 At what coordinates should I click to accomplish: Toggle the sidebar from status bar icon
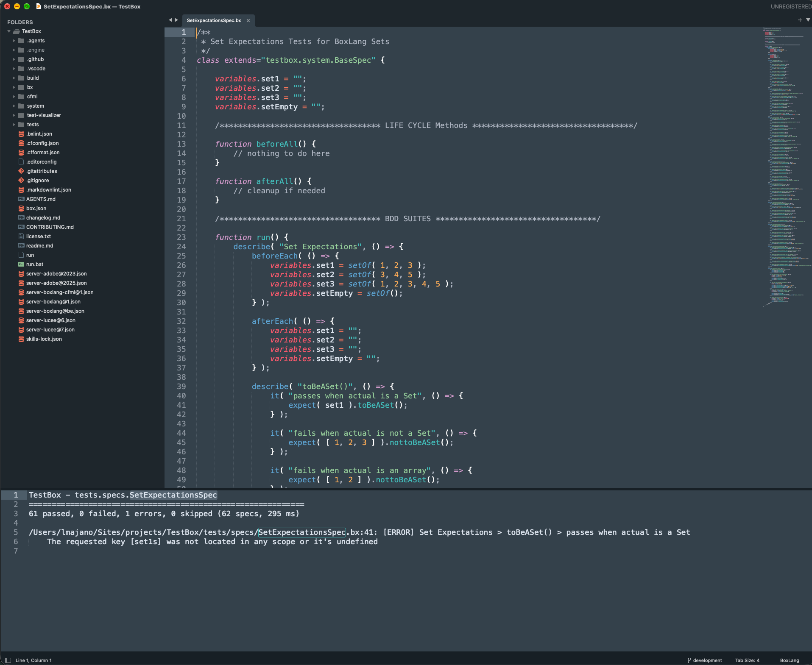8,660
